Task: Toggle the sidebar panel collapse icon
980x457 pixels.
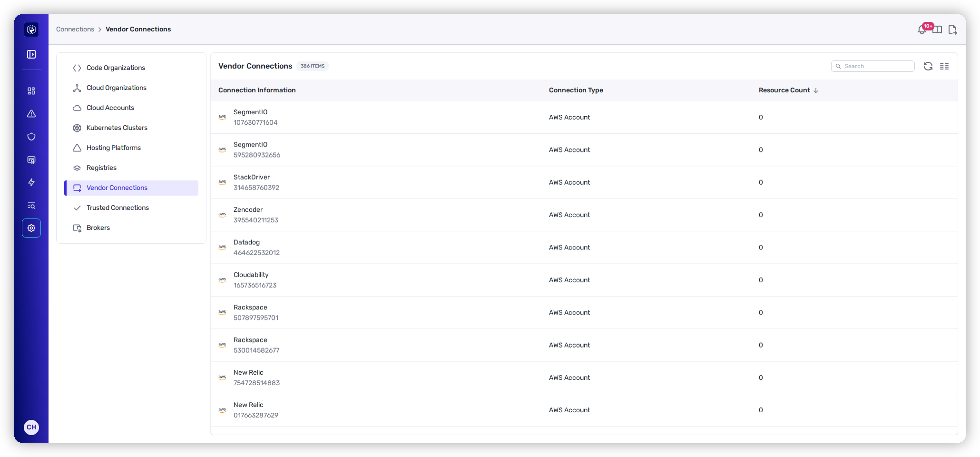Action: pyautogui.click(x=31, y=54)
